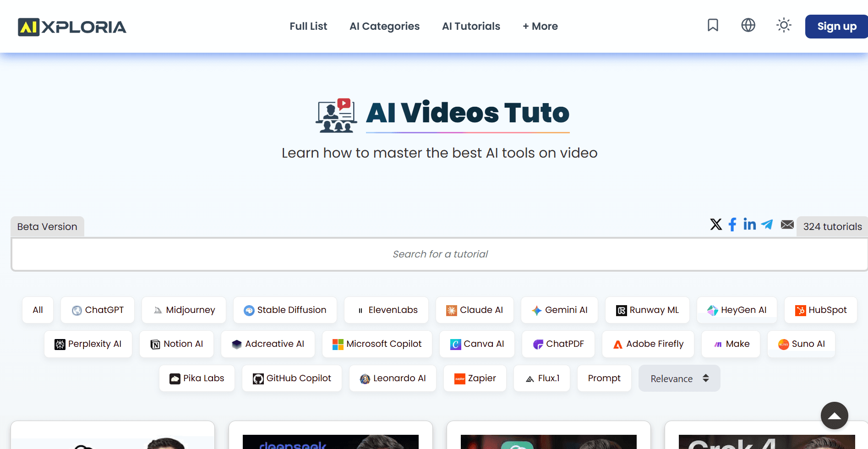Share the page on LinkedIn
Screen dimensions: 868x449
point(749,224)
